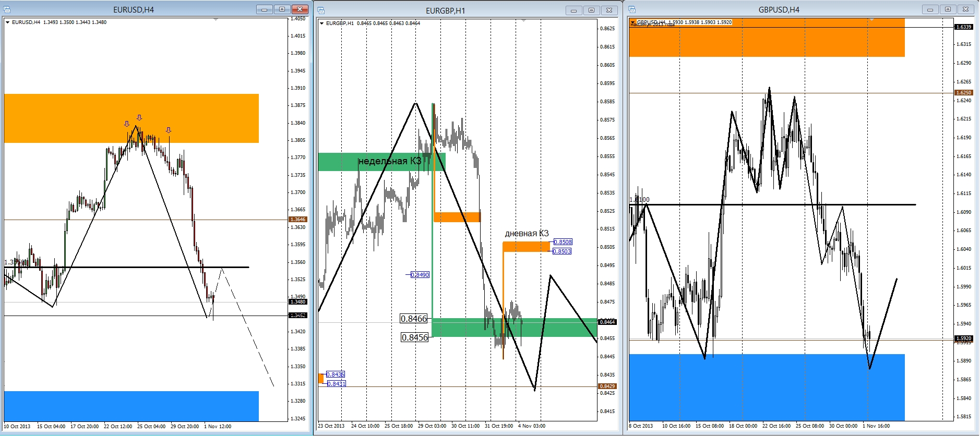980x436 pixels.
Task: Click the 1.6339 level marker on GBPUSD scale
Action: 963,27
